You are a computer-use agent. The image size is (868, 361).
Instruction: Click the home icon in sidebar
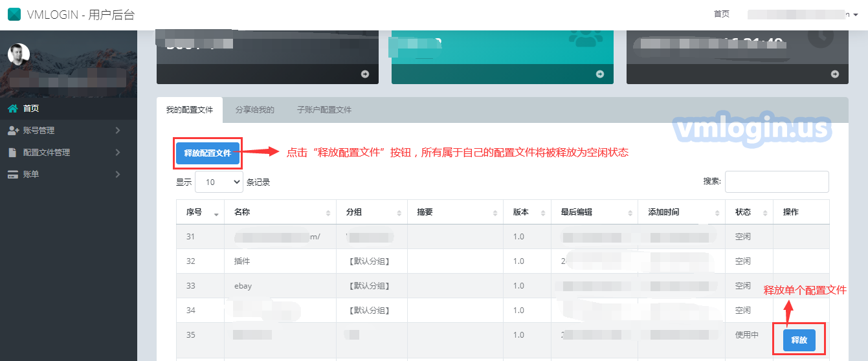click(x=12, y=109)
